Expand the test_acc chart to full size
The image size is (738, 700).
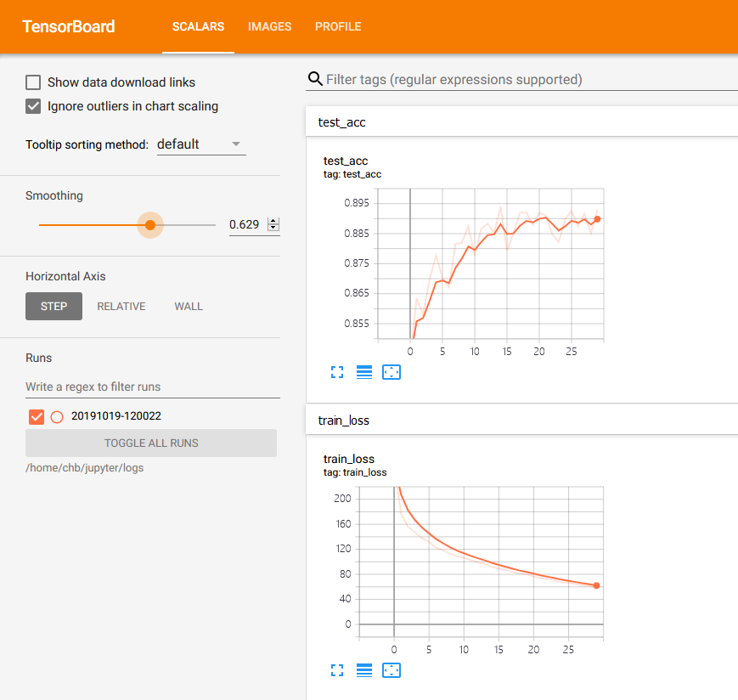[336, 372]
